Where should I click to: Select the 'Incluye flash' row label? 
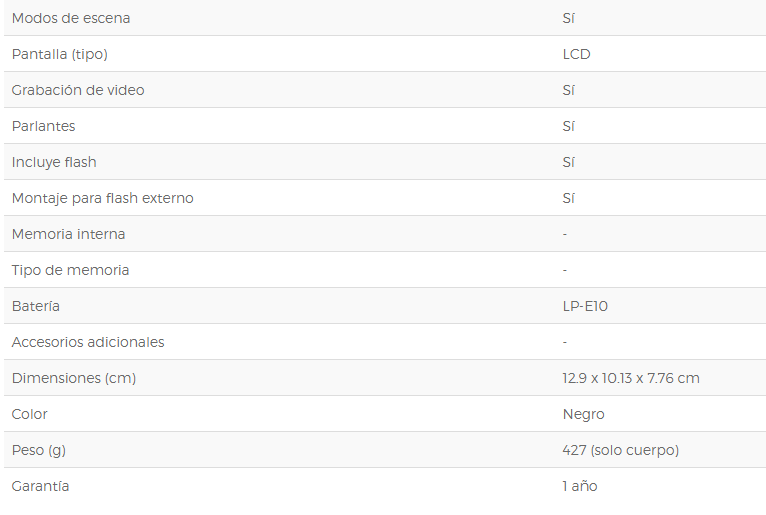tap(54, 162)
